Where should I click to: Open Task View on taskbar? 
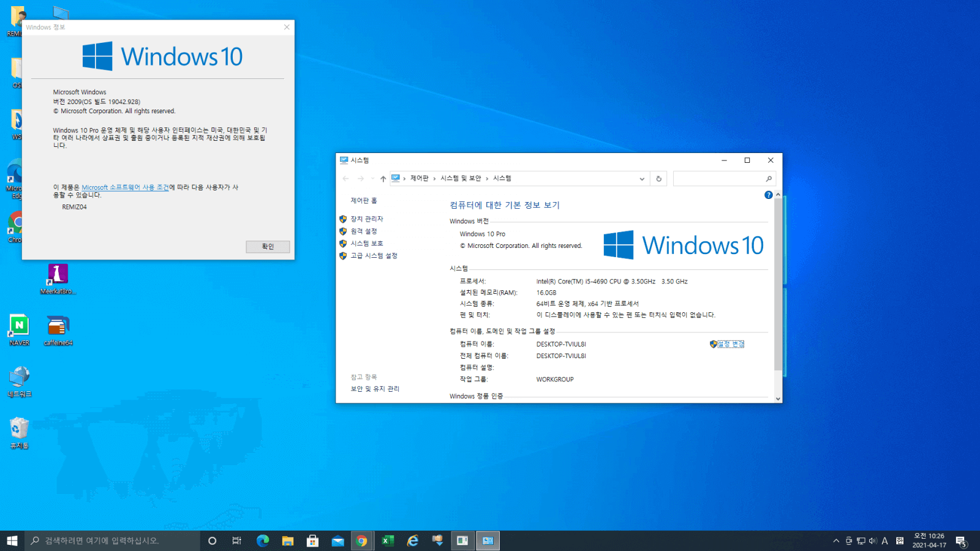tap(237, 541)
